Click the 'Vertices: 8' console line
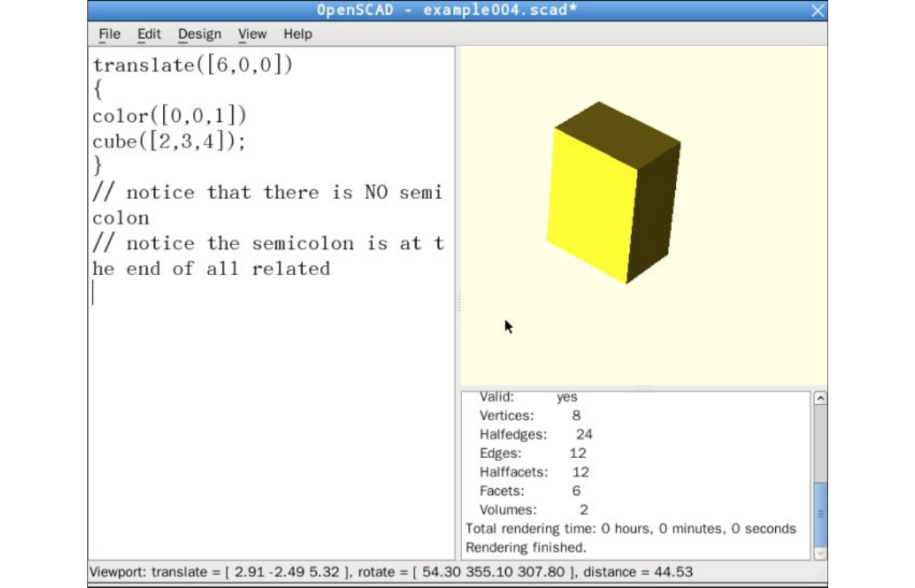Screen dimensions: 915x588 coord(530,415)
